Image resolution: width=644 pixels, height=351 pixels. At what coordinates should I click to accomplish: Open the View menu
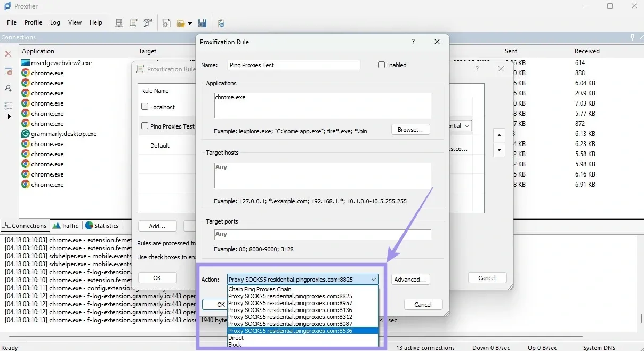click(75, 23)
